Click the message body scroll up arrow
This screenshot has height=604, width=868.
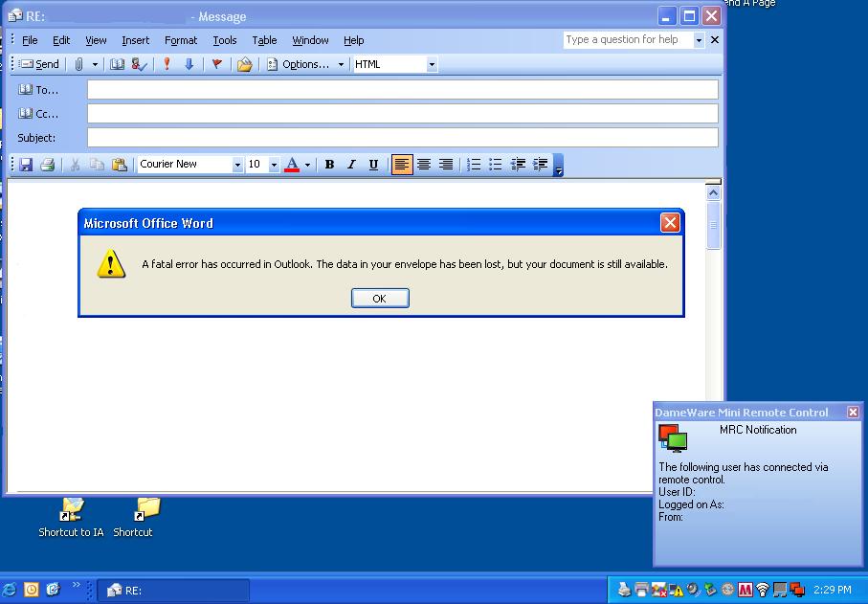pyautogui.click(x=713, y=192)
